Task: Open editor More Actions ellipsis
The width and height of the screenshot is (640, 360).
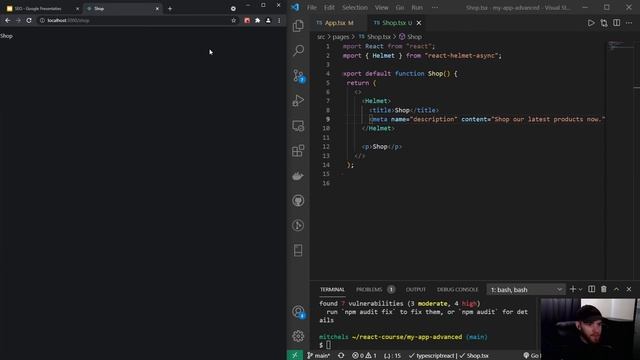Action: (629, 23)
